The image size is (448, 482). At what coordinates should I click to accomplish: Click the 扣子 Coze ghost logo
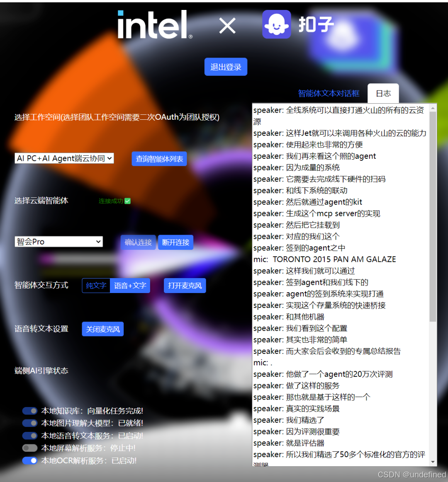[276, 24]
